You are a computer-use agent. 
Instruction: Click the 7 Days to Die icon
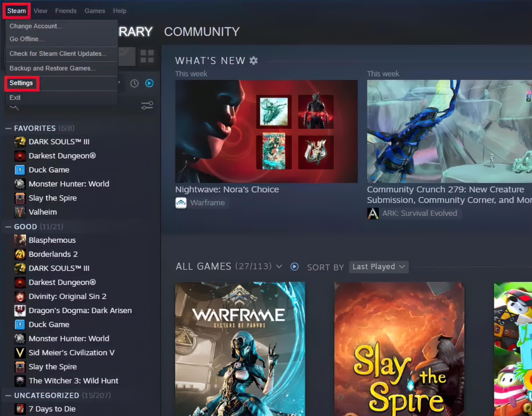click(20, 409)
